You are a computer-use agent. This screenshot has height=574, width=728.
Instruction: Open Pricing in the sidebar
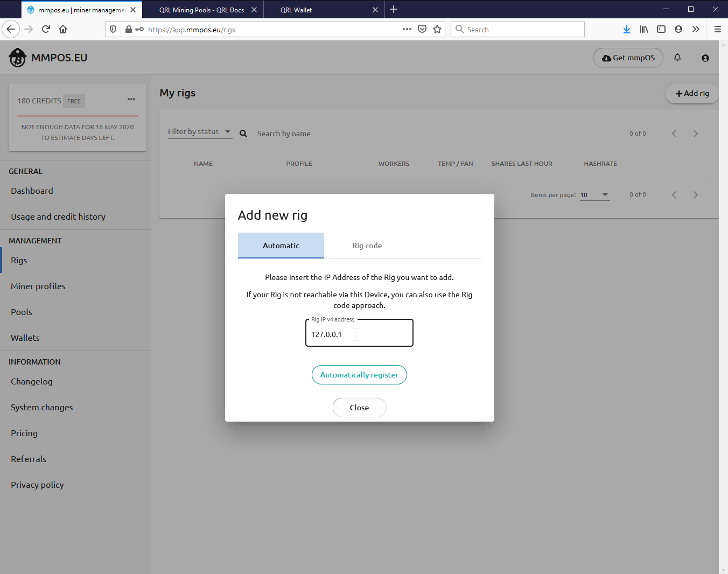pos(24,433)
